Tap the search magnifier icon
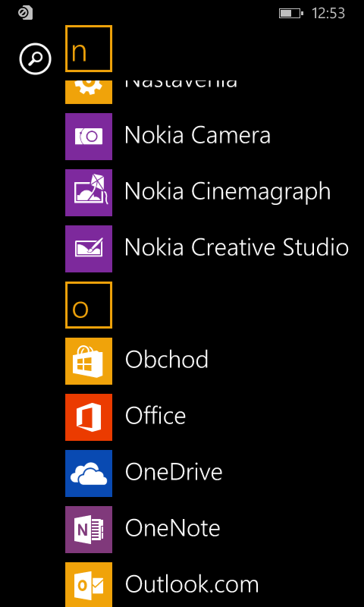Screen dimensions: 364x607 click(x=35, y=59)
